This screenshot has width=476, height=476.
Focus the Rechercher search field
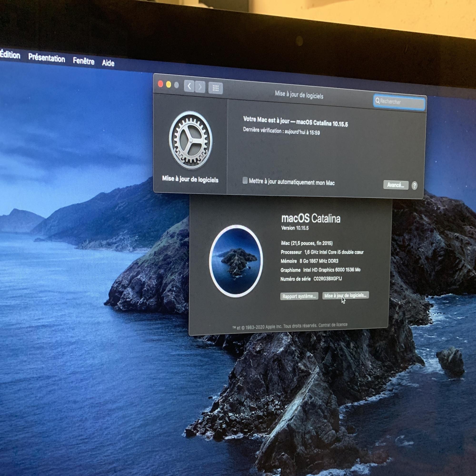(399, 102)
